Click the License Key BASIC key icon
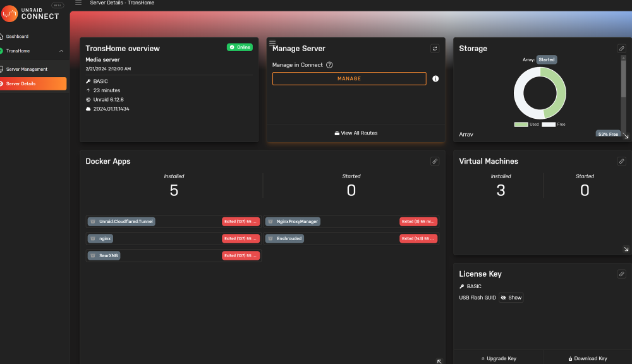The width and height of the screenshot is (632, 364). click(462, 287)
